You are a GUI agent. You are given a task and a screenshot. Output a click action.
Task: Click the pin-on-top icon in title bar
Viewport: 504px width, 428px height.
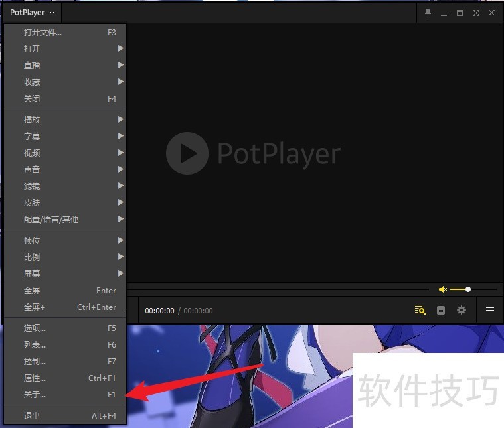point(428,13)
